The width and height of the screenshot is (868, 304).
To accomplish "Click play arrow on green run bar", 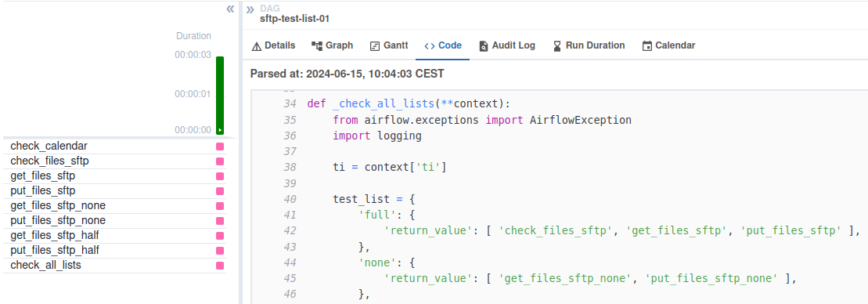I will [x=220, y=130].
